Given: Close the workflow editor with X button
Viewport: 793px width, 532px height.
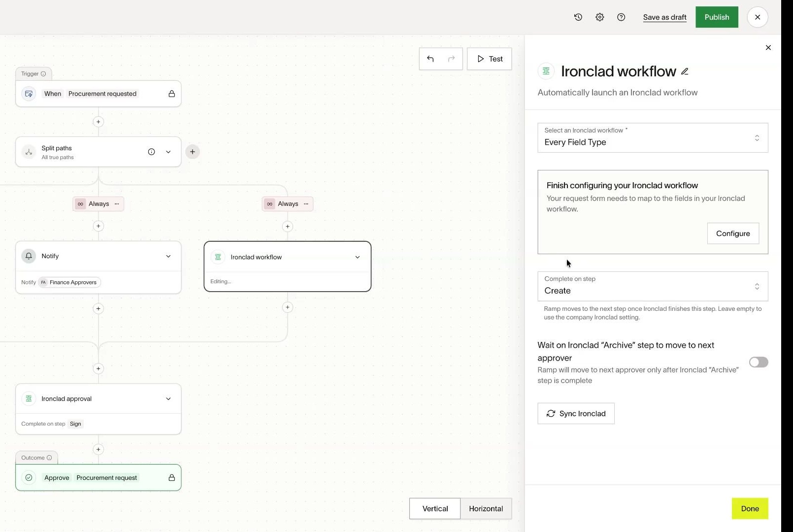Looking at the screenshot, I should coord(757,17).
